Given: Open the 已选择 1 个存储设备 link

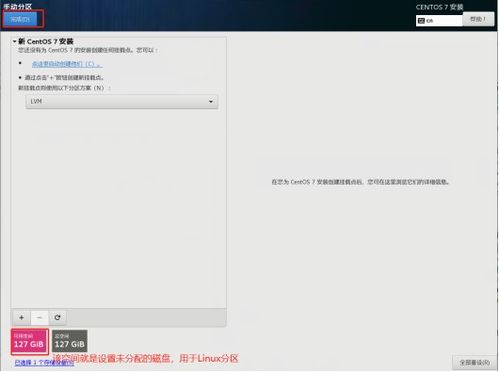Looking at the screenshot, I should pyautogui.click(x=44, y=363).
